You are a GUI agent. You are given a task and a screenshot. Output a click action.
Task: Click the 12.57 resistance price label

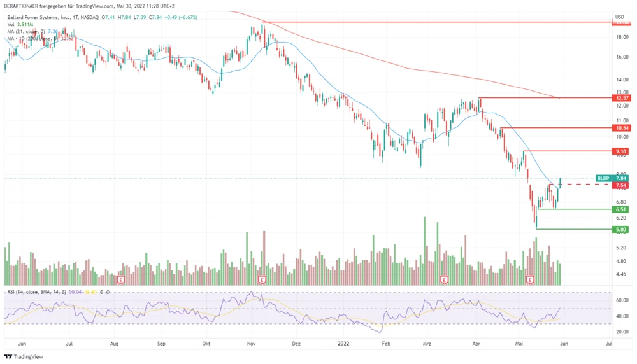(621, 98)
